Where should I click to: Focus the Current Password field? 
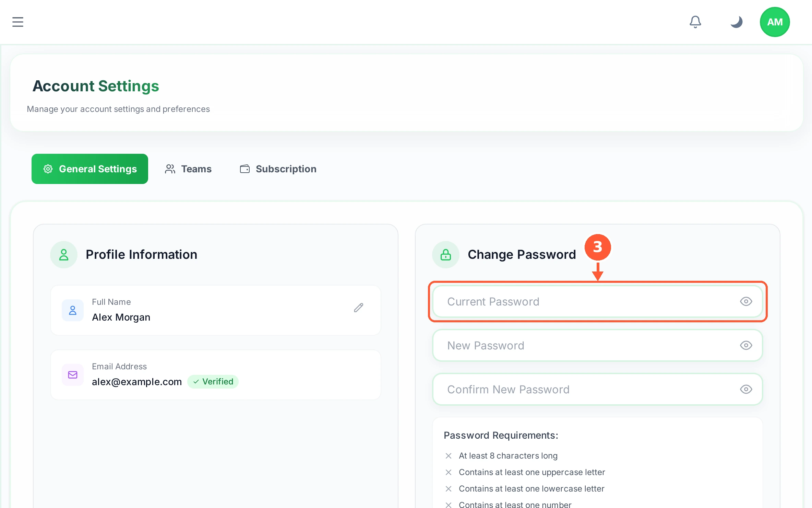[x=598, y=301]
